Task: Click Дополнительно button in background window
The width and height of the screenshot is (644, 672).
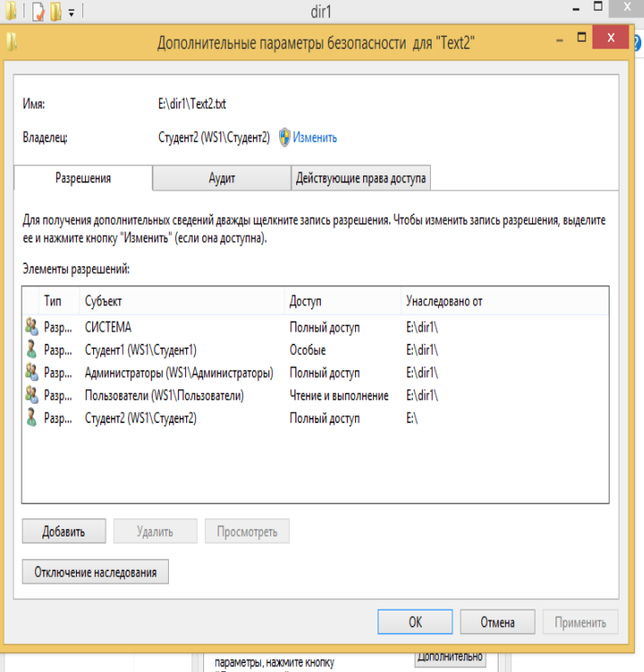Action: coord(450,658)
